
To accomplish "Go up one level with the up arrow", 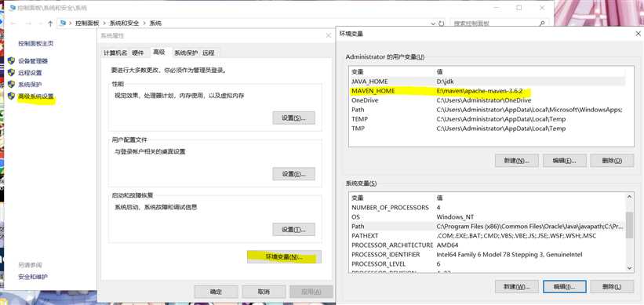I will point(50,24).
